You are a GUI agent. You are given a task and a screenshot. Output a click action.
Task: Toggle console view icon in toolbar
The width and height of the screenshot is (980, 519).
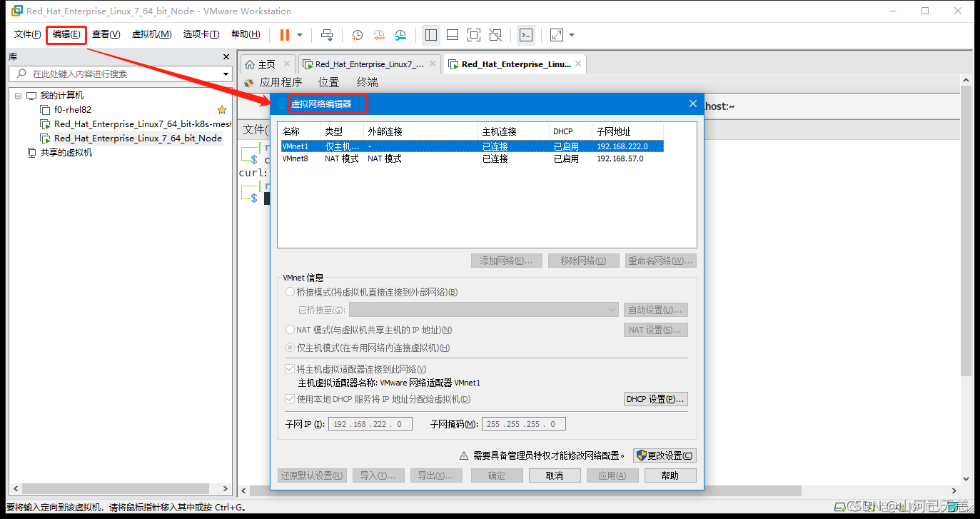click(526, 35)
